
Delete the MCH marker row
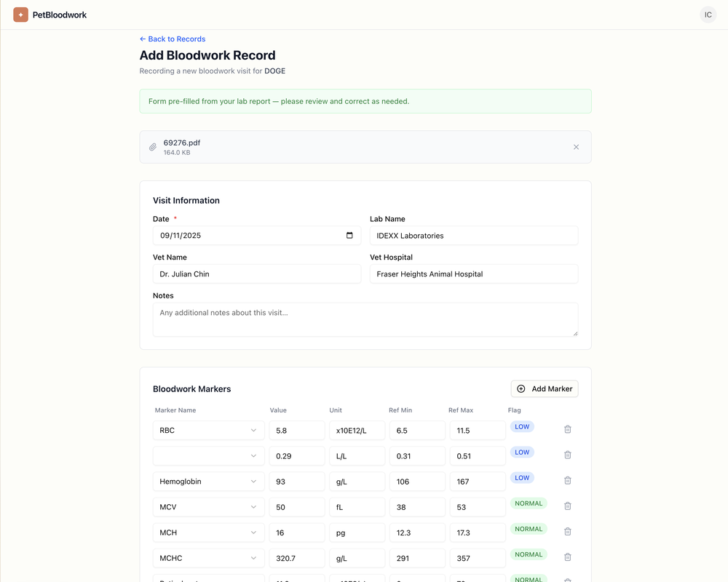click(x=567, y=531)
